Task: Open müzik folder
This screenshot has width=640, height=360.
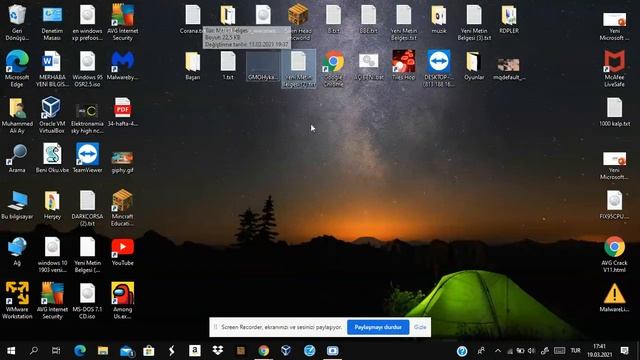Action: 439,19
